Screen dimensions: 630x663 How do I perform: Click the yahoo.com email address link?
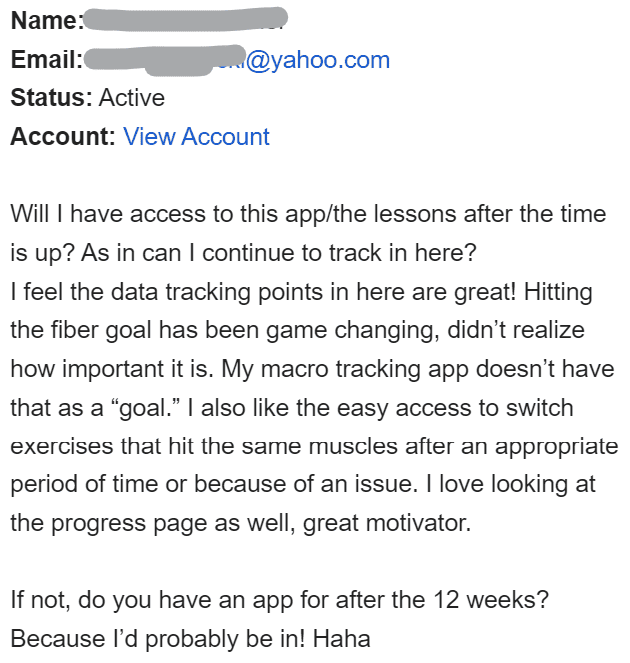point(300,60)
